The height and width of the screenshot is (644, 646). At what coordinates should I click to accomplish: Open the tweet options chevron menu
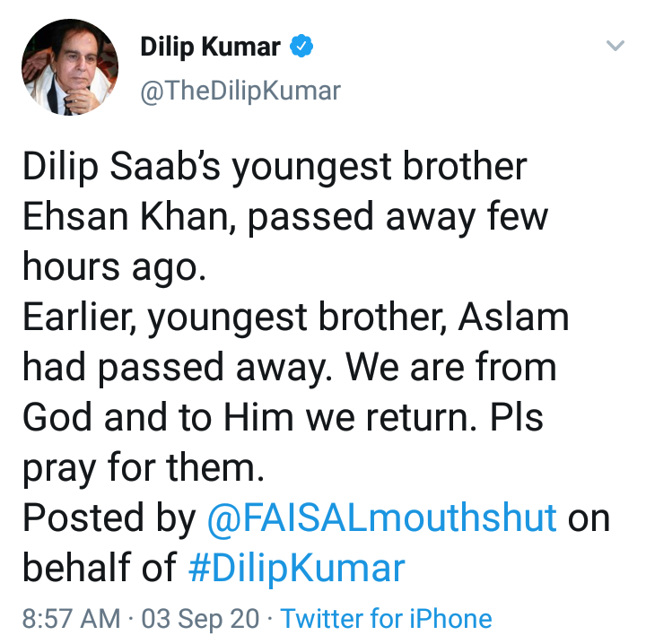[x=615, y=45]
